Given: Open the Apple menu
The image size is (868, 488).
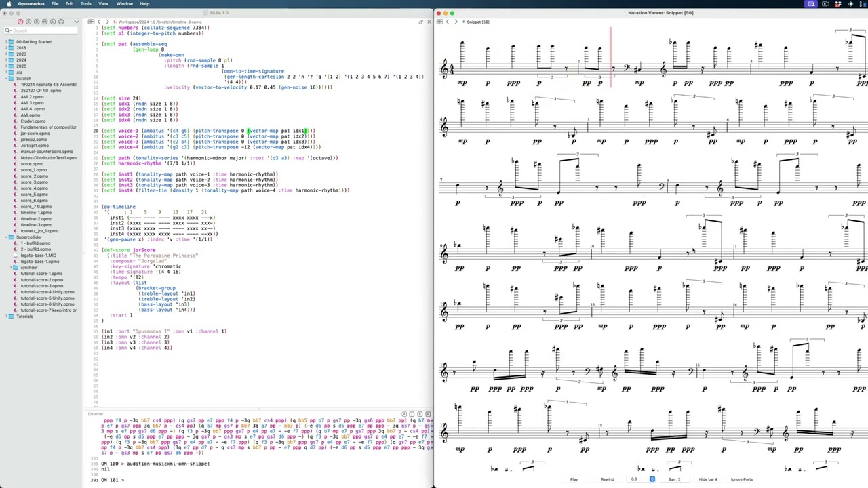Looking at the screenshot, I should [7, 4].
